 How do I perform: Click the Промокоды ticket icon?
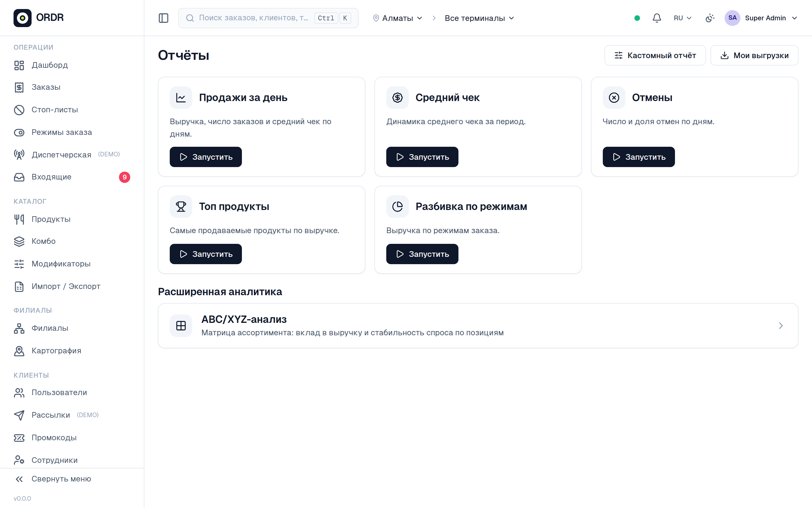19,438
